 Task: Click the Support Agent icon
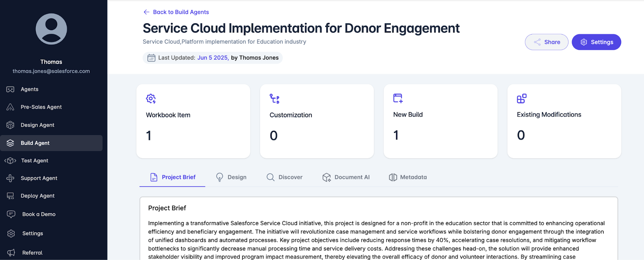click(x=10, y=178)
